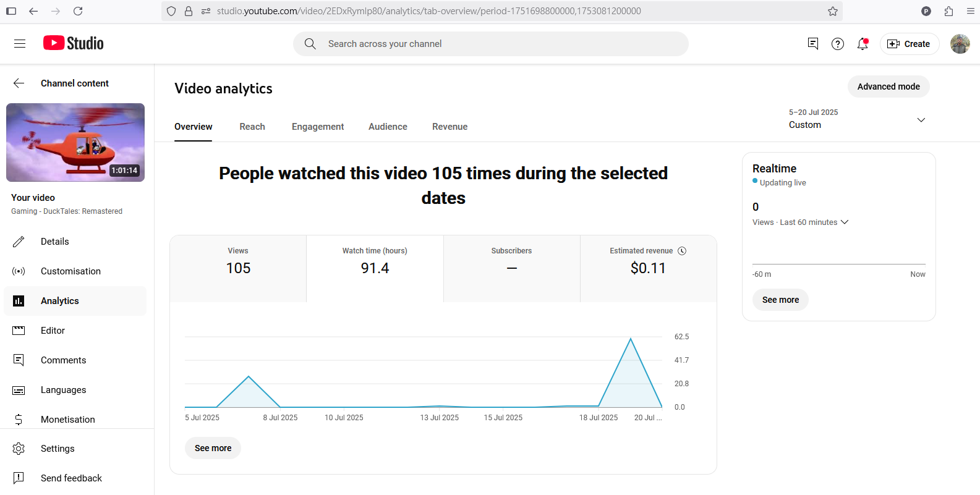Screen dimensions: 980x495
Task: Open the tracking protection shield icon
Action: pyautogui.click(x=171, y=11)
